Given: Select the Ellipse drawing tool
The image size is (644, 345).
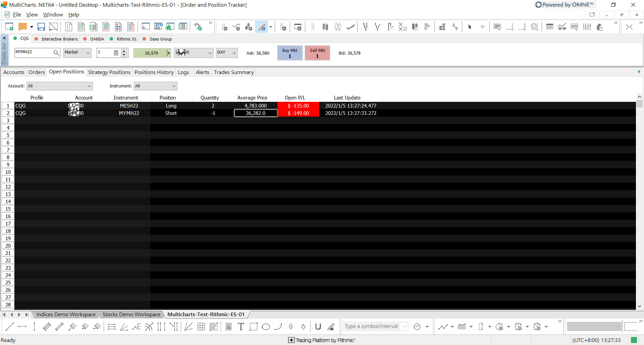Looking at the screenshot, I should point(266,327).
